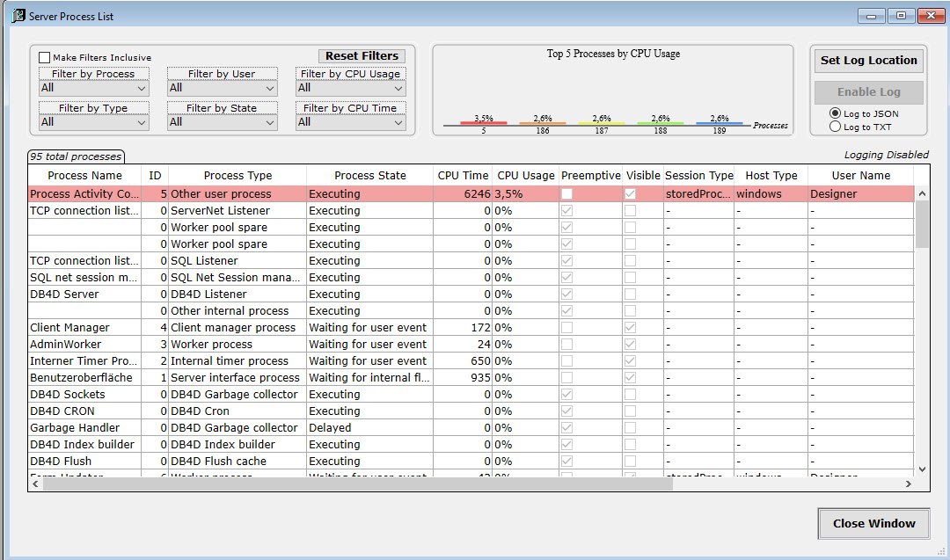Expand the Filter by State dropdown
The image size is (950, 560).
coord(222,122)
